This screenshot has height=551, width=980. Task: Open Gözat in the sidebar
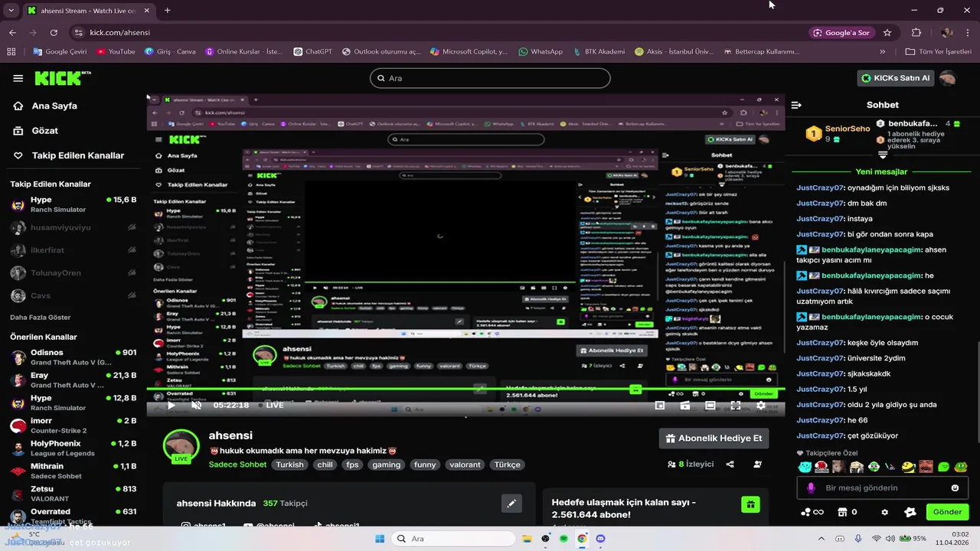tap(36, 130)
